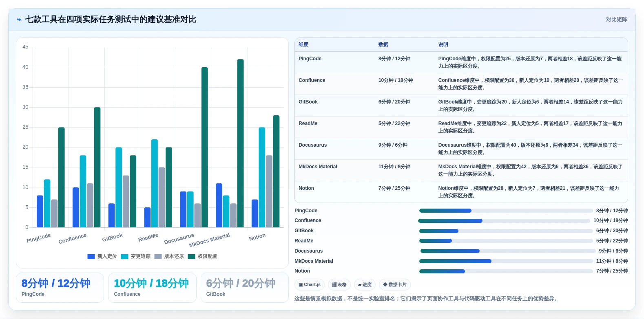
Task: Click the MkDocs Material 权限配置 bar at 42
Action: tap(241, 143)
